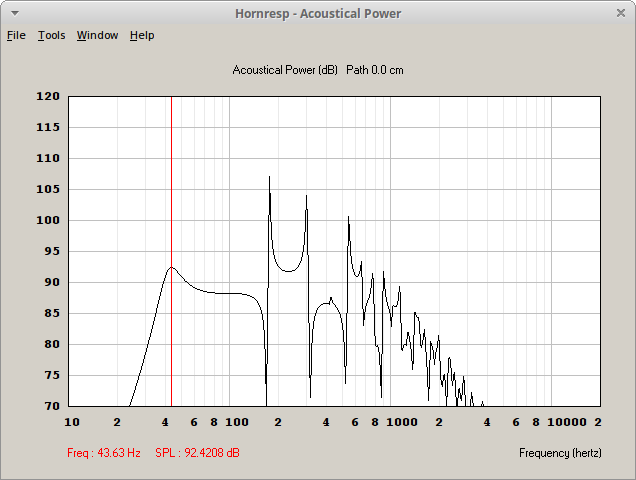The height and width of the screenshot is (480, 636).
Task: Click the red frequency marker line
Action: point(172,251)
